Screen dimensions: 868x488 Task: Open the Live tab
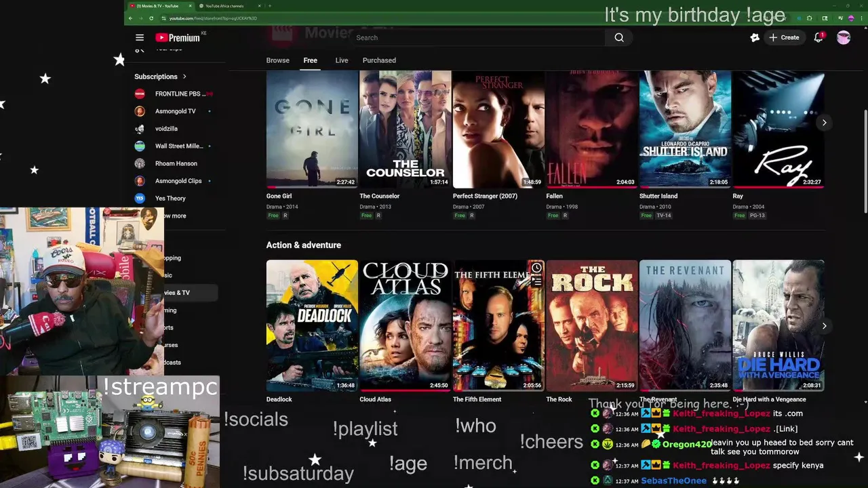tap(342, 60)
